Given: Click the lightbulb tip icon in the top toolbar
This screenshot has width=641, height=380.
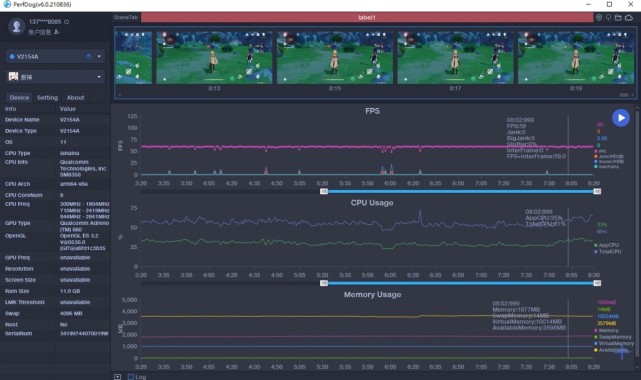Looking at the screenshot, I should click(608, 17).
